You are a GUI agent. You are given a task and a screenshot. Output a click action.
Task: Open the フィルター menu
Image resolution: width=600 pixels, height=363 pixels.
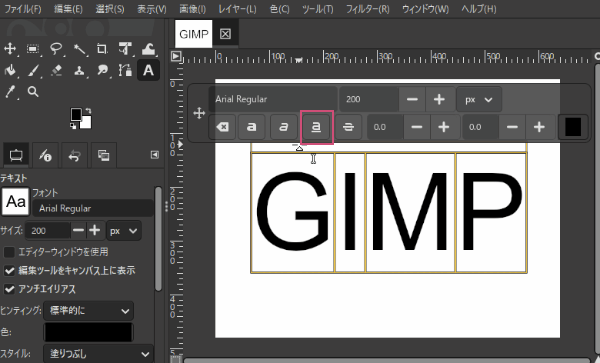click(367, 9)
